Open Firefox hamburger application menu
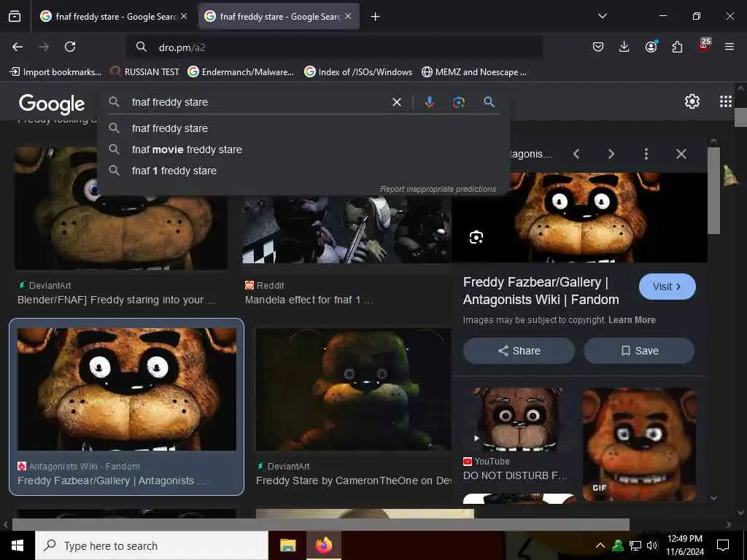The image size is (747, 560). click(729, 47)
